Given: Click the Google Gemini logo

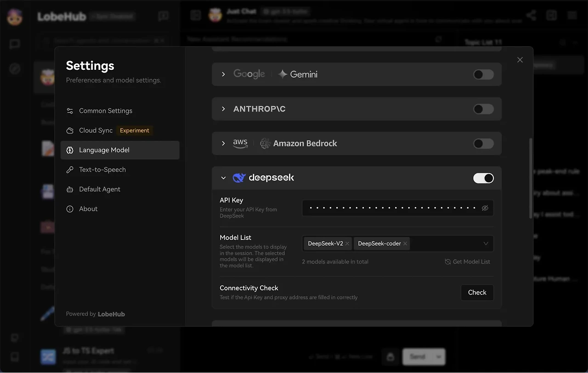Looking at the screenshot, I should pos(275,74).
